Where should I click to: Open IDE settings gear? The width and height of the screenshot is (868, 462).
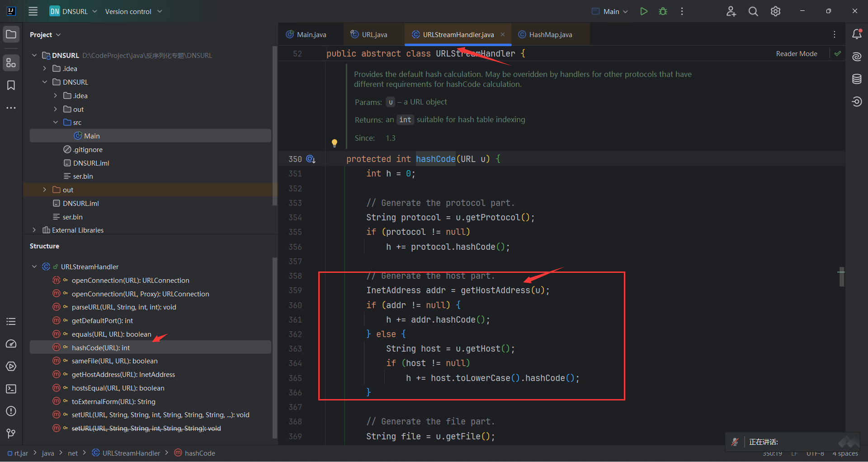pyautogui.click(x=775, y=11)
